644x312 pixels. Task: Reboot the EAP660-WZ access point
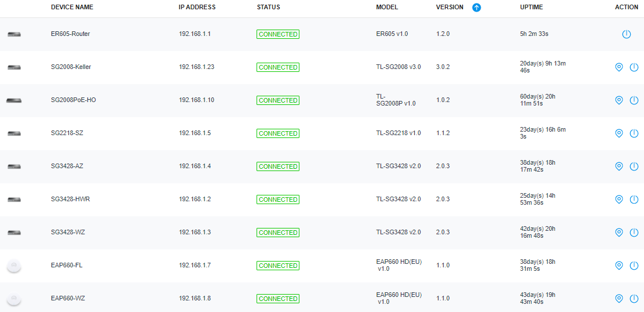pos(634,299)
